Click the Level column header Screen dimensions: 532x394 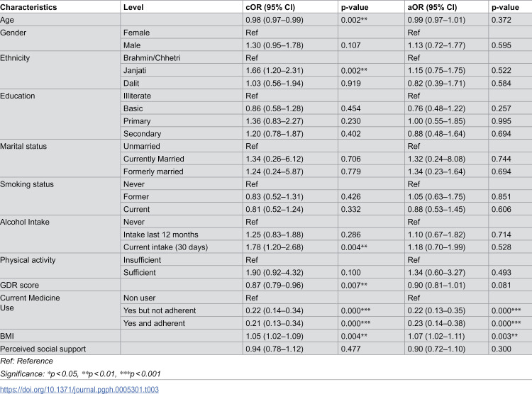(133, 7)
